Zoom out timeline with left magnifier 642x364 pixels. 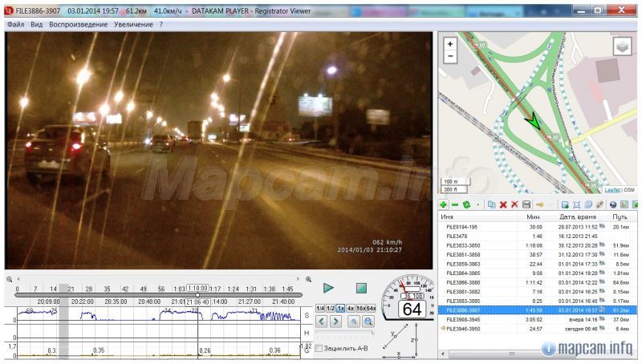pos(10,279)
